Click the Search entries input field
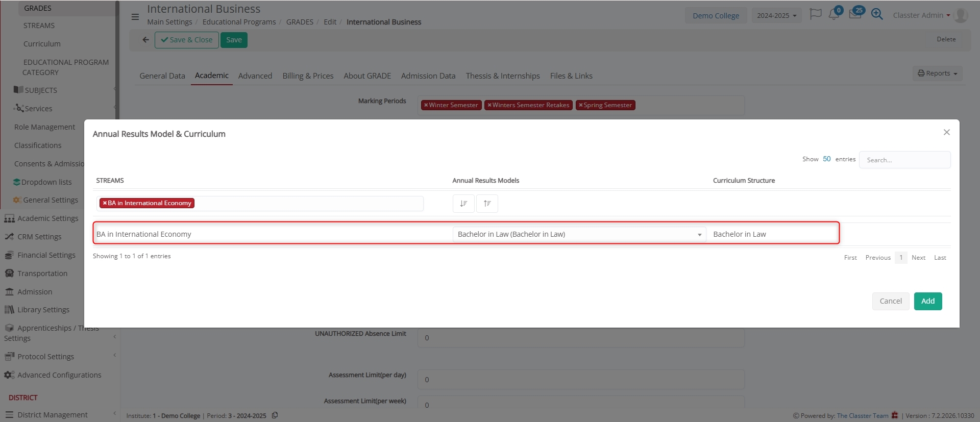980x422 pixels. click(904, 160)
